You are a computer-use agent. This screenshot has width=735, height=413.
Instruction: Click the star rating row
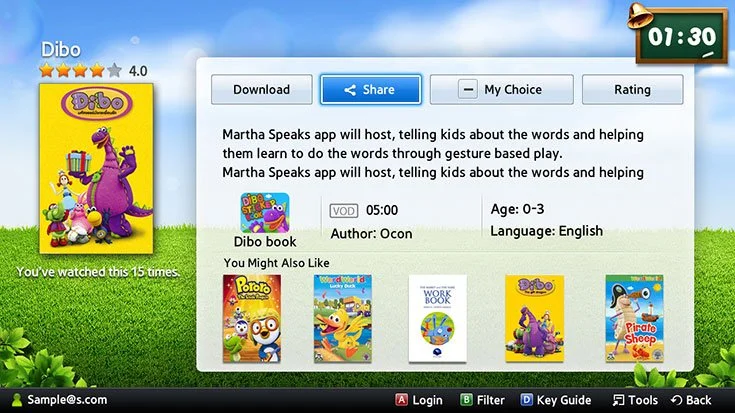[x=80, y=70]
